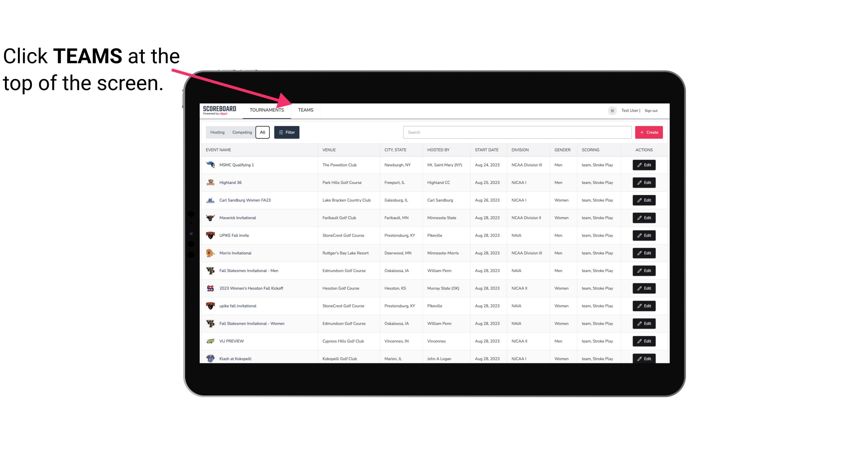Viewport: 868px width, 467px height.
Task: Click the TEAMS navigation tab
Action: click(305, 110)
